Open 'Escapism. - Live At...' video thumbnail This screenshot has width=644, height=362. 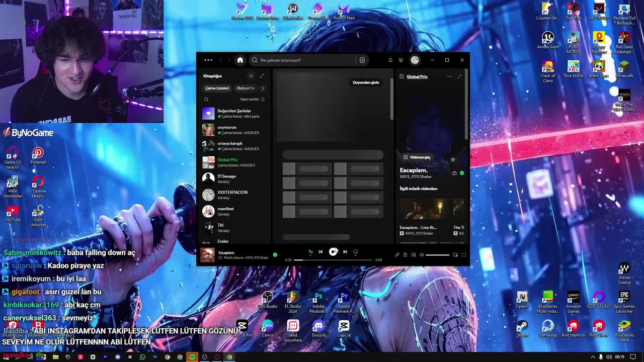425,210
